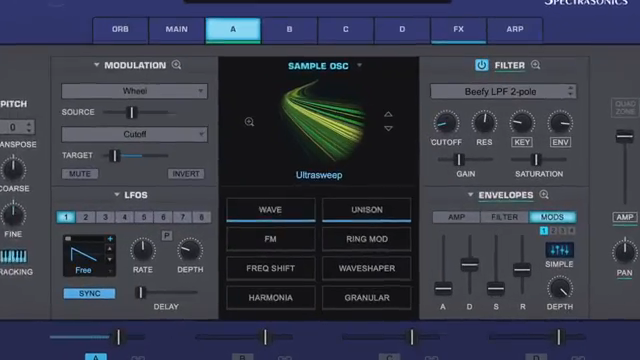This screenshot has height=360, width=640.
Task: Open the WAVE oscillator page
Action: [271, 210]
